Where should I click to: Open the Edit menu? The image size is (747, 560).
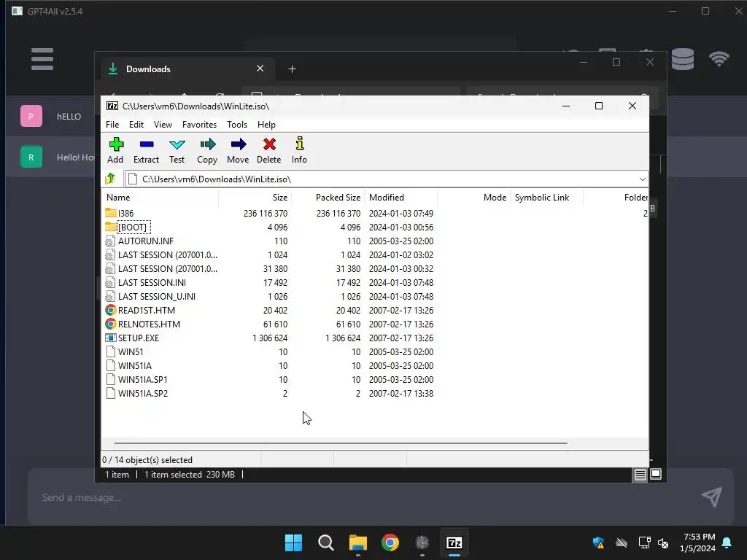click(136, 124)
